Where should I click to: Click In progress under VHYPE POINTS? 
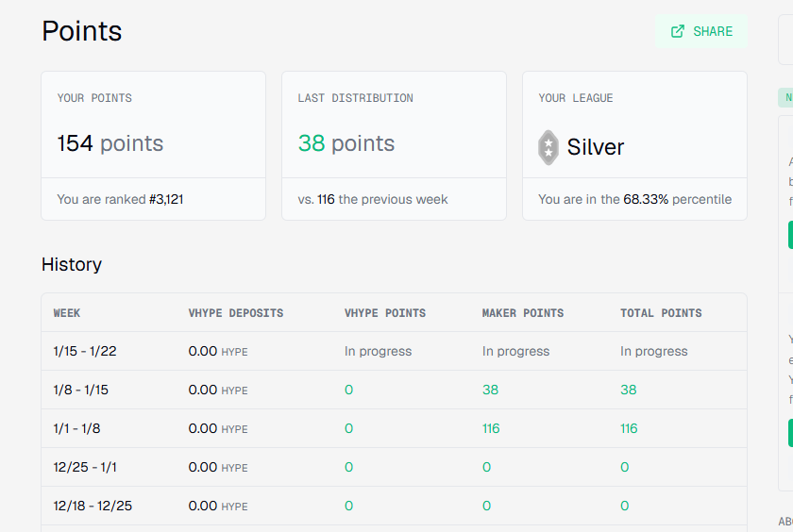379,351
